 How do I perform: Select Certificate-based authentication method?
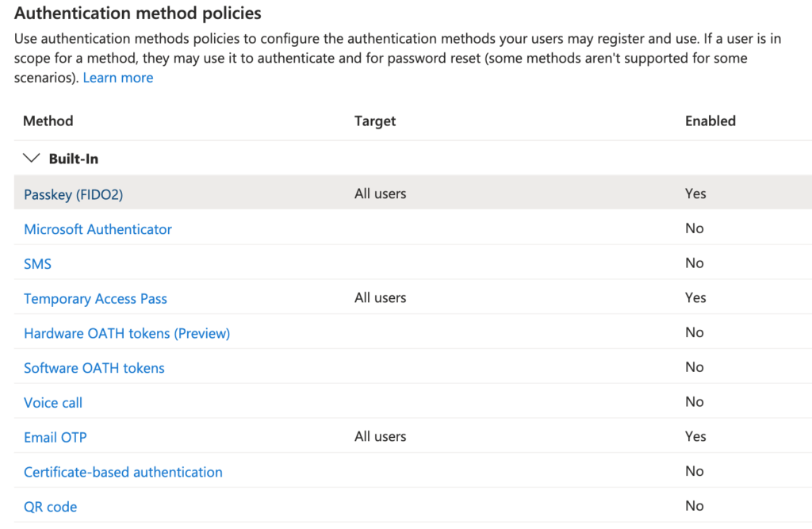(123, 473)
